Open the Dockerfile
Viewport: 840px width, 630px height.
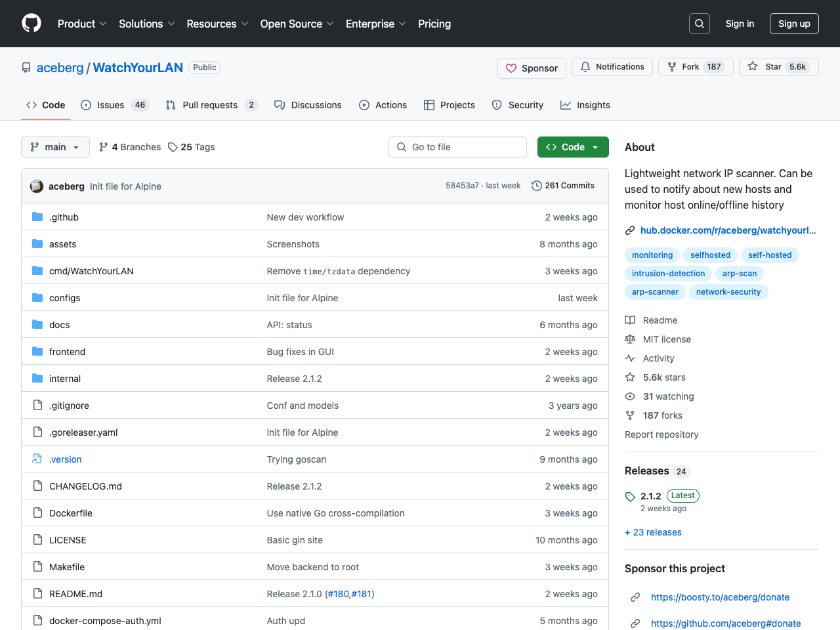click(x=71, y=513)
